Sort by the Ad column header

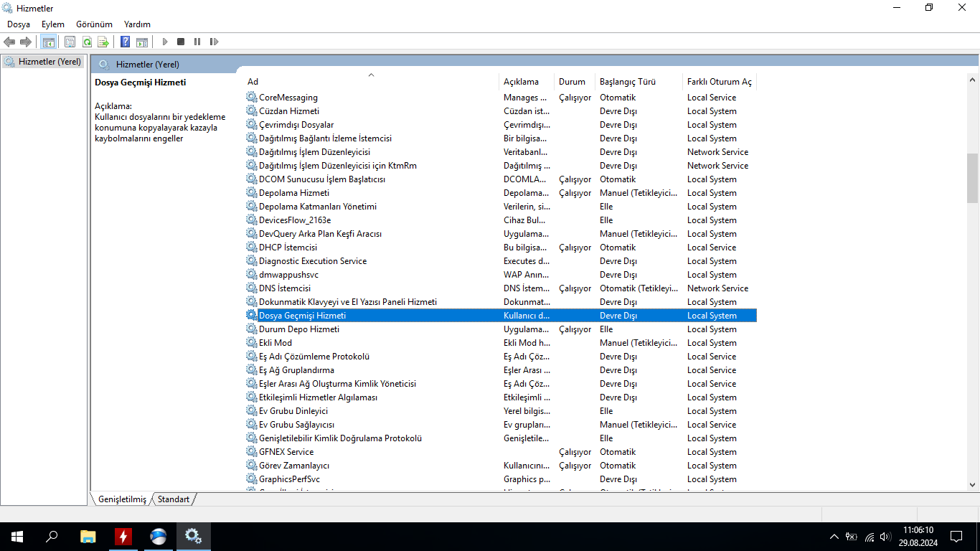click(x=371, y=81)
